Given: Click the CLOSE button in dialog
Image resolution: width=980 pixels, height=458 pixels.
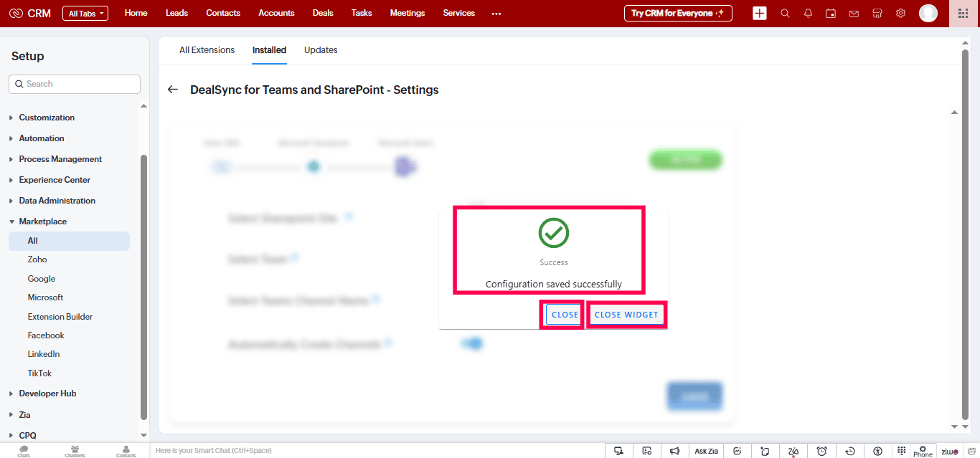Looking at the screenshot, I should tap(565, 315).
